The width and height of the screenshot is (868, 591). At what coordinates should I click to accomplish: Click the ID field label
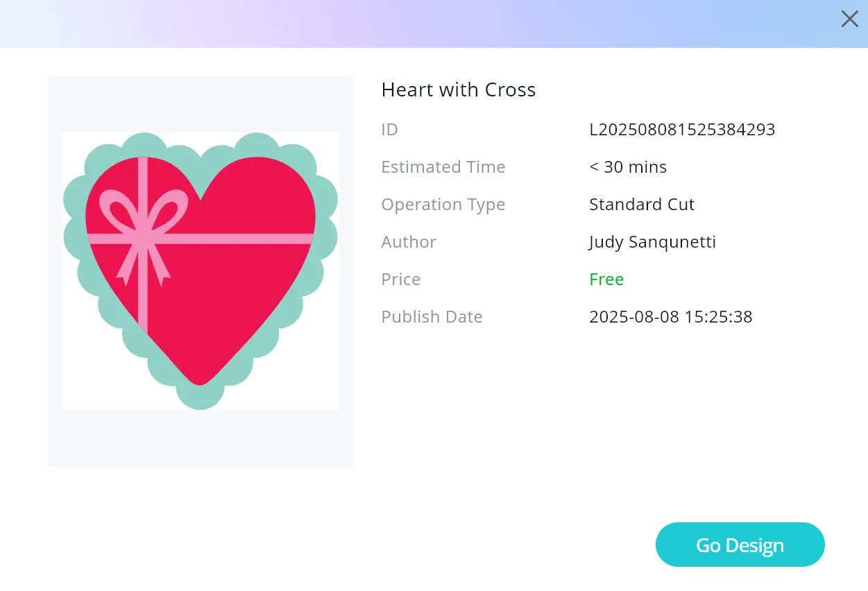click(389, 130)
